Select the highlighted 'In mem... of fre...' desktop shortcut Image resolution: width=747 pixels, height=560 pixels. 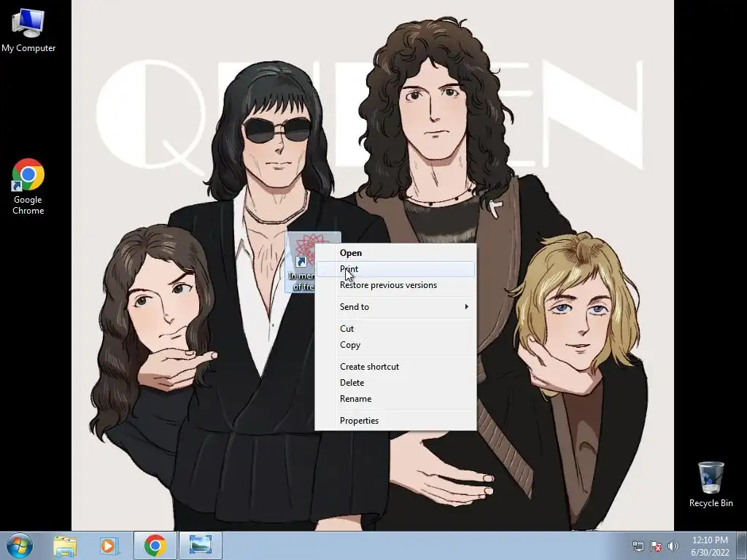pos(301,262)
